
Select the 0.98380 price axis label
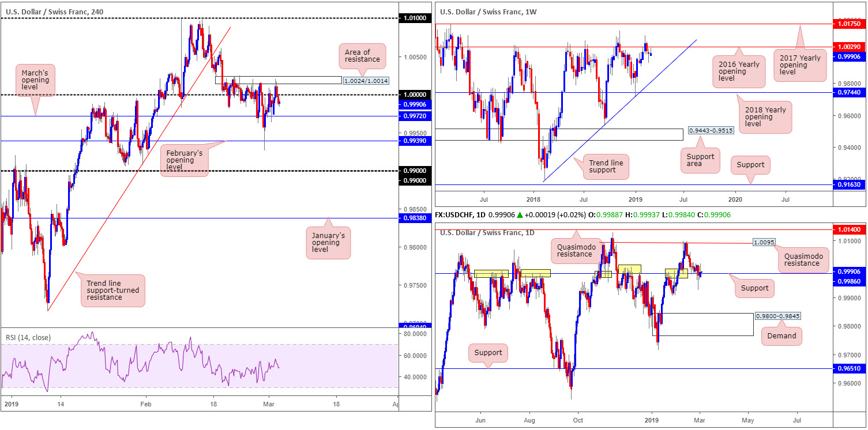(415, 218)
